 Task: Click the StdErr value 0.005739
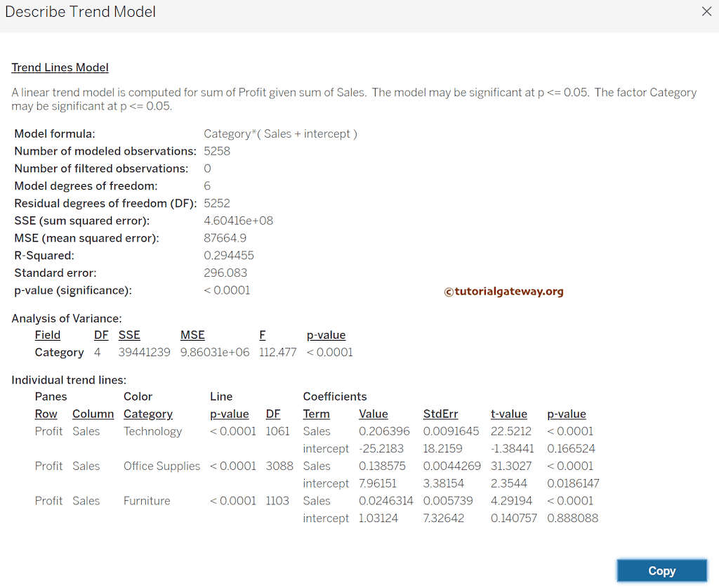[448, 501]
